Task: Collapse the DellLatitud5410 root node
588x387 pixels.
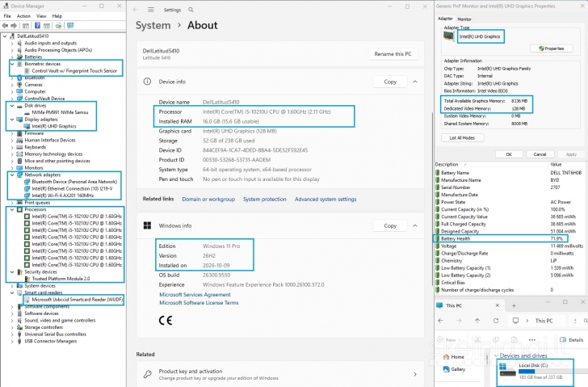Action: pos(5,36)
